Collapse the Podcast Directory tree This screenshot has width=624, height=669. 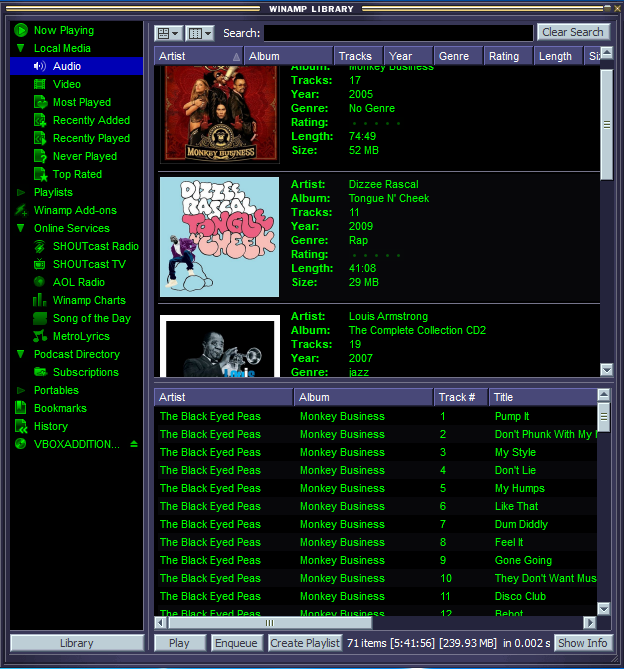point(20,354)
